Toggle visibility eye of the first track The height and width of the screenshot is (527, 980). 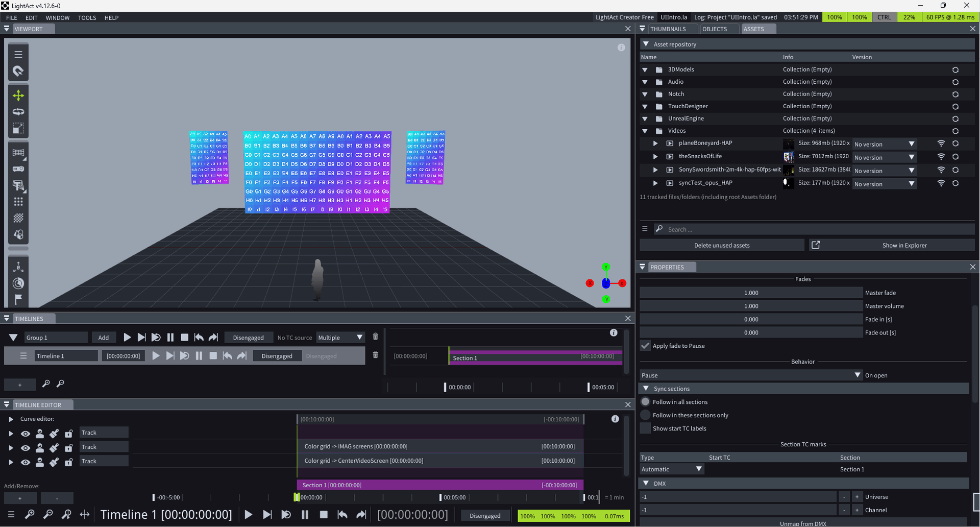(25, 434)
